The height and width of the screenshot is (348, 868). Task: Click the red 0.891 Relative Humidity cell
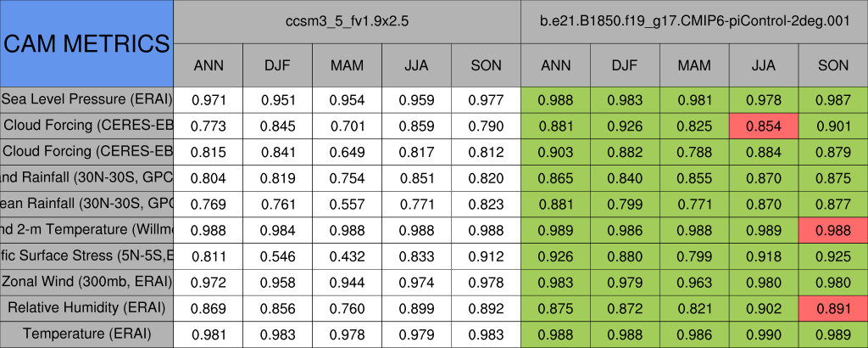coord(833,308)
